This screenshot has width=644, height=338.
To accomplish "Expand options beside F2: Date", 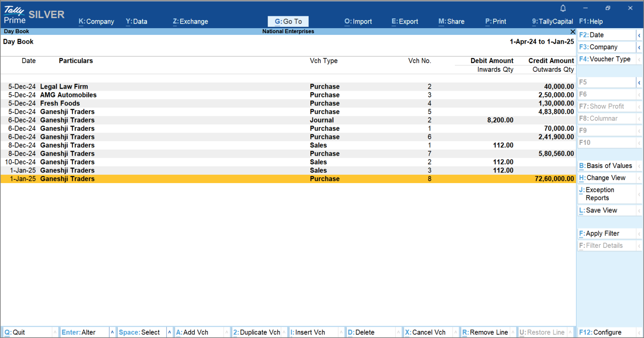I will click(640, 35).
